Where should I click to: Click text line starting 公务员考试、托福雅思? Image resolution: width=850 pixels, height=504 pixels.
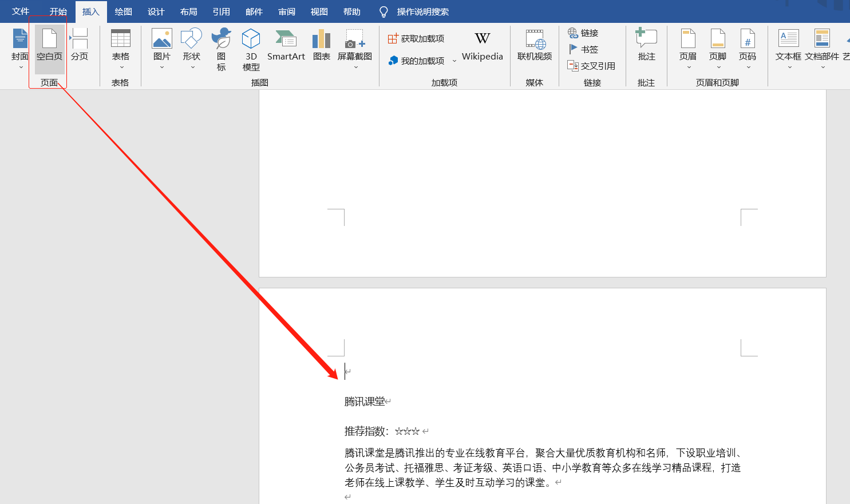coord(543,468)
